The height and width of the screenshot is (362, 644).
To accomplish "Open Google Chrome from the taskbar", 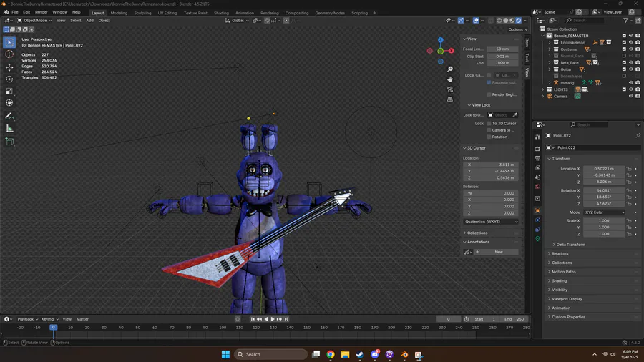I will point(330,354).
